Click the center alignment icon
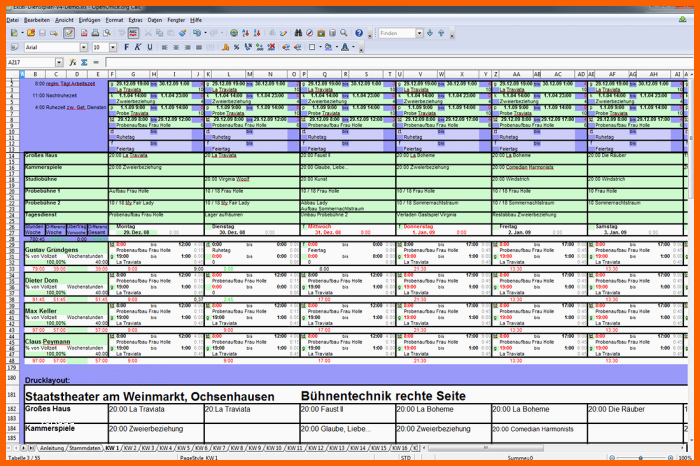Screen dimensions: 700x466 tap(174, 47)
